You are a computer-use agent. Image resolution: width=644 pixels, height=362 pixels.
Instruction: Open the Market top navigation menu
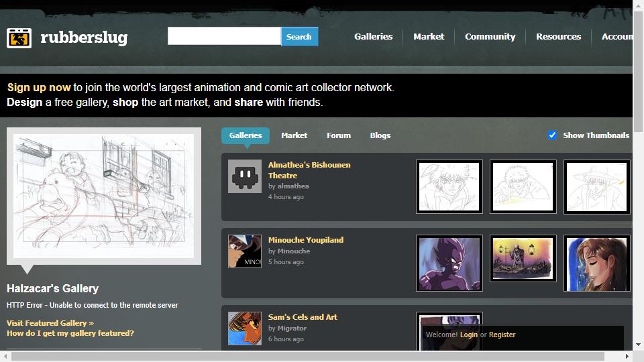429,36
